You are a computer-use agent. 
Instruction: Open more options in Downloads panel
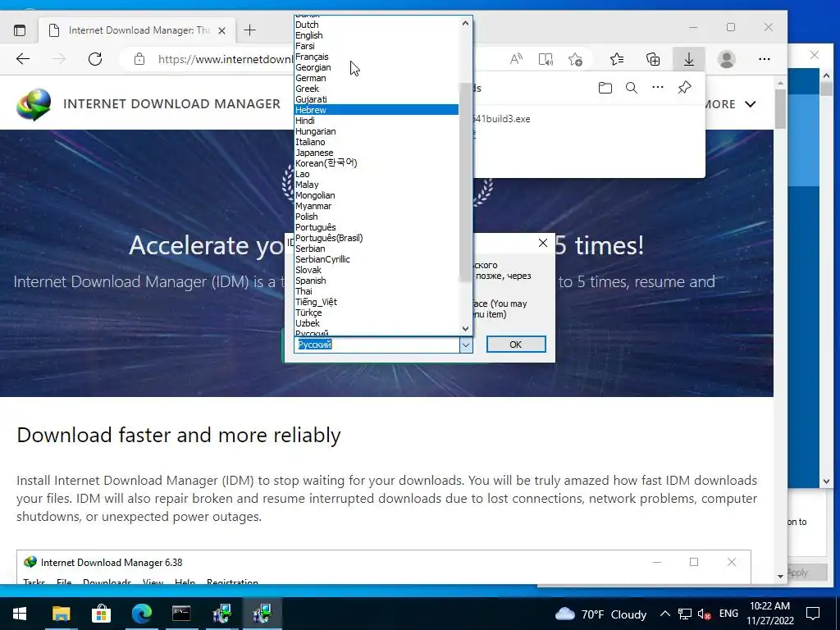coord(658,87)
